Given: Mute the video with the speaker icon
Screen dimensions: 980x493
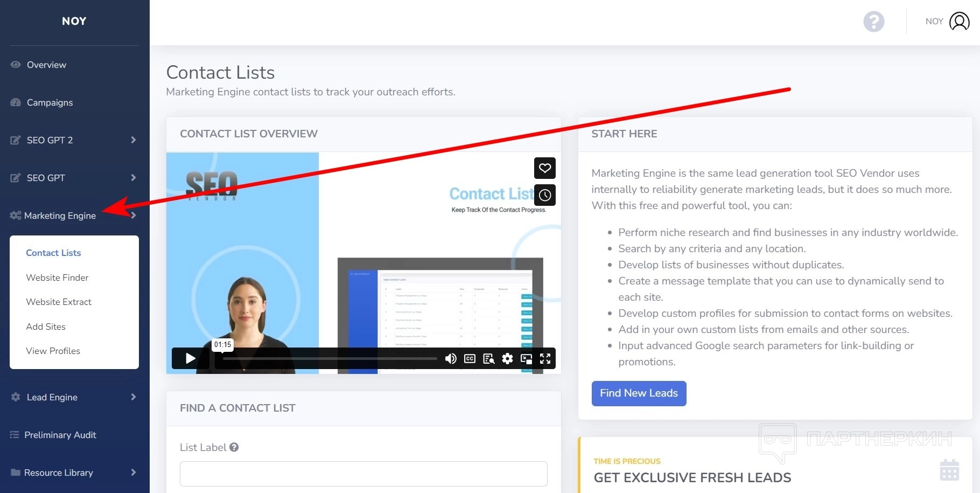Looking at the screenshot, I should (x=451, y=359).
